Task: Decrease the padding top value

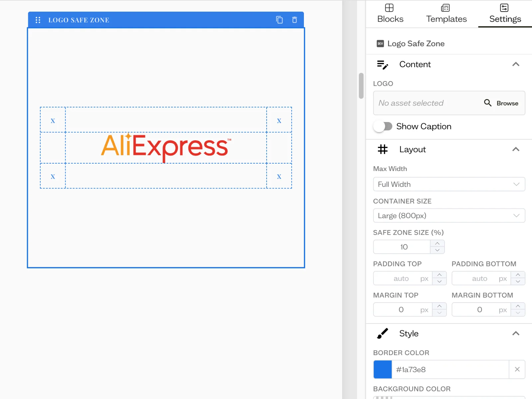Action: point(440,282)
